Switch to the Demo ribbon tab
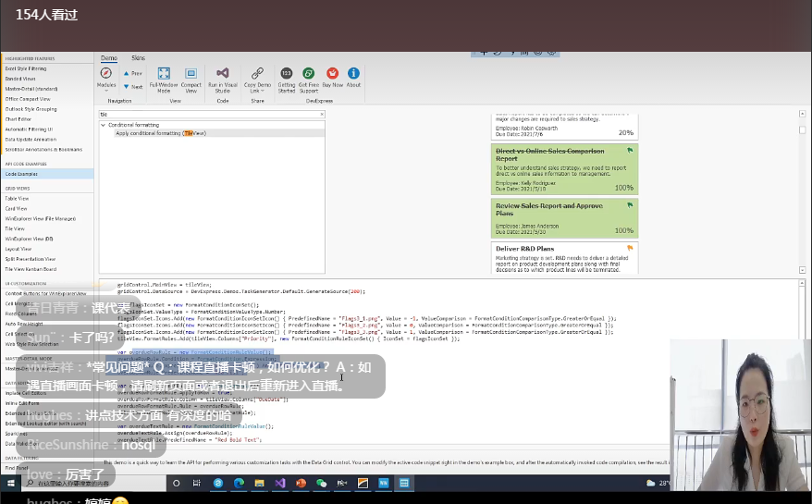This screenshot has width=812, height=504. click(x=109, y=58)
